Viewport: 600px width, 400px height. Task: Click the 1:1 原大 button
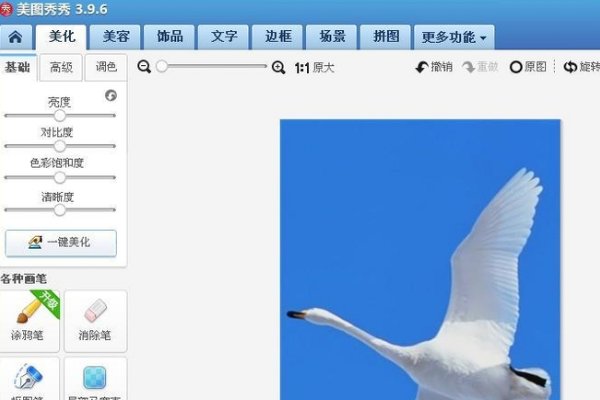(x=315, y=68)
